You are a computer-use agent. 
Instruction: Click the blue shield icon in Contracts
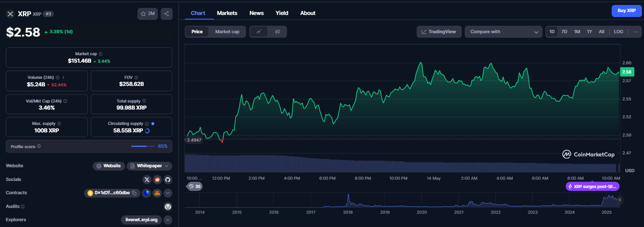146,193
